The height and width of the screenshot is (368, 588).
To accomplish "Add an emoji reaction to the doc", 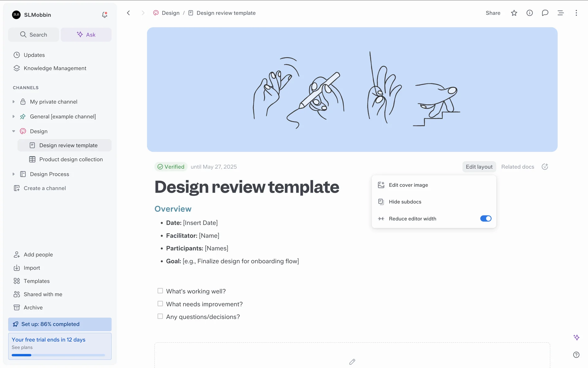I will [545, 167].
